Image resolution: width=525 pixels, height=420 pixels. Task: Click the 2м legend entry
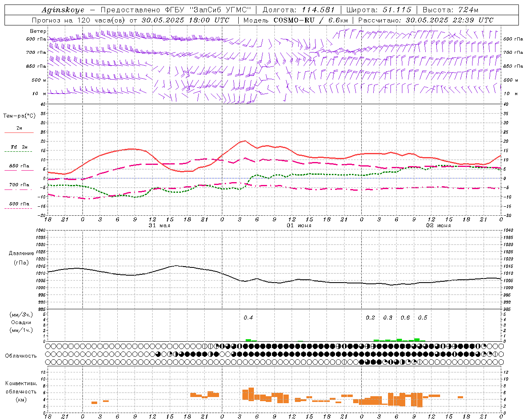[x=19, y=128]
